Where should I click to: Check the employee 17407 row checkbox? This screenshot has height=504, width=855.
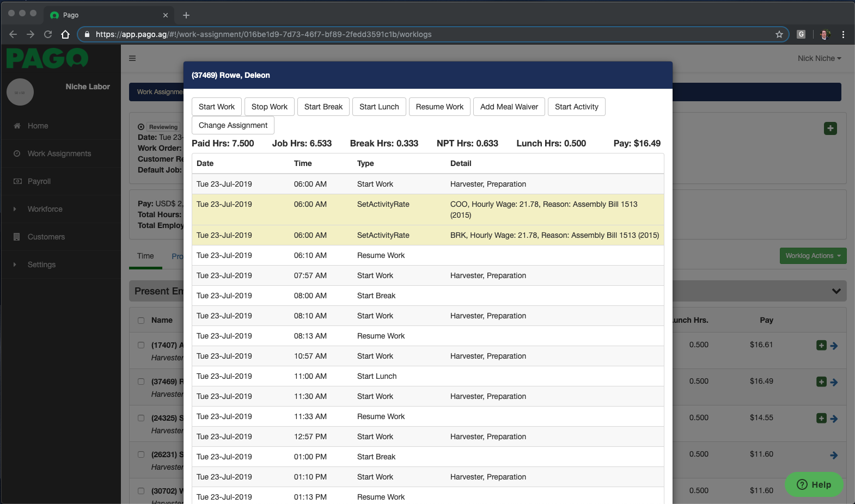(141, 345)
